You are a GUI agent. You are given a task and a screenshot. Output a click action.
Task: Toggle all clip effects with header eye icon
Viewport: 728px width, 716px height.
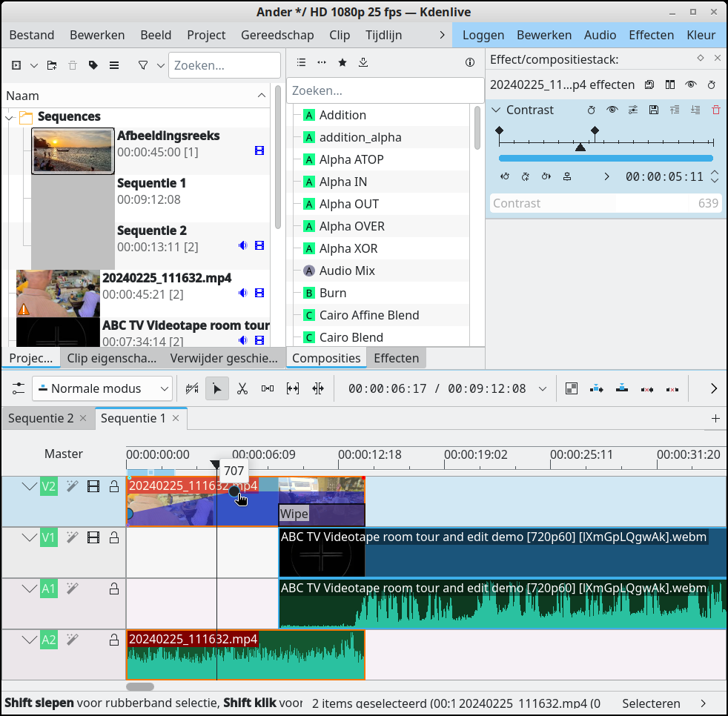point(691,84)
